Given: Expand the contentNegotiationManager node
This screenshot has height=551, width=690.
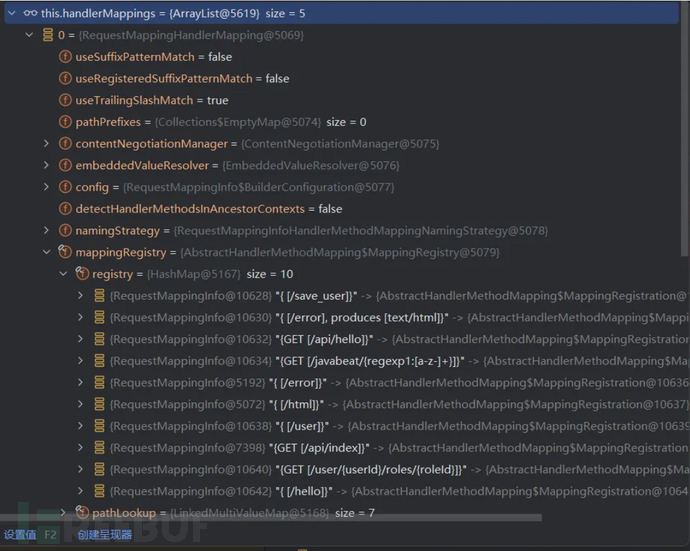Looking at the screenshot, I should click(46, 144).
